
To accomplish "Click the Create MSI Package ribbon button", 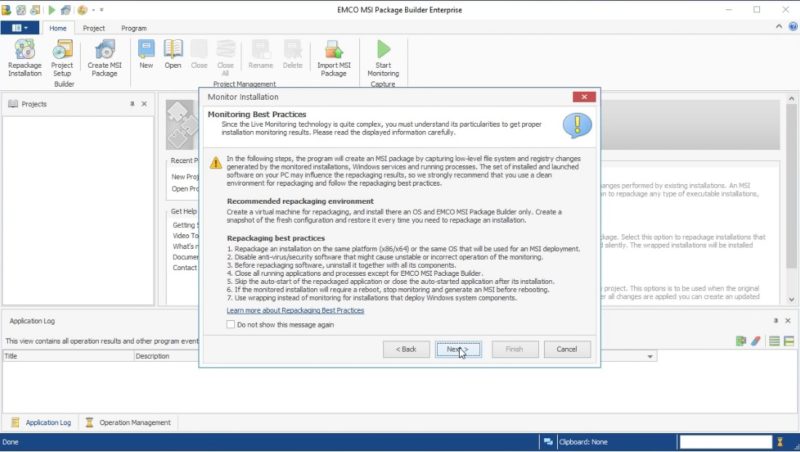I will pyautogui.click(x=105, y=58).
